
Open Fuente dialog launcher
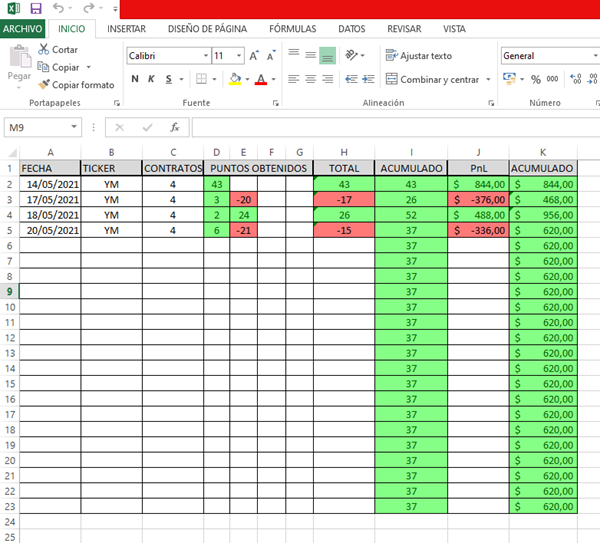(x=275, y=103)
